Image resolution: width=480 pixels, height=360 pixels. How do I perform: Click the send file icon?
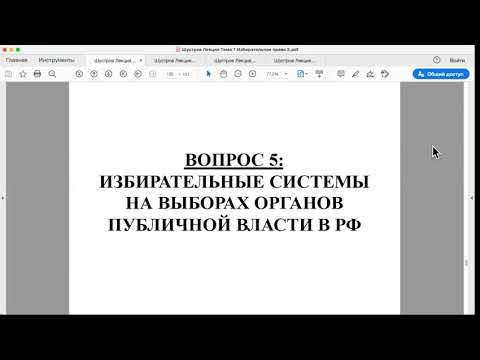[x=385, y=74]
